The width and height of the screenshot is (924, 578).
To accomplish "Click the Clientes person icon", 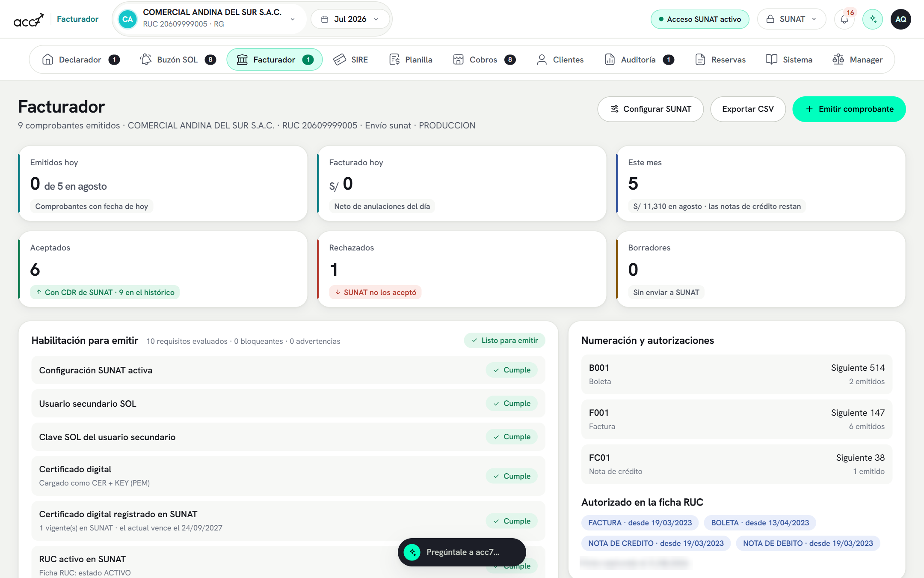I will tap(542, 60).
